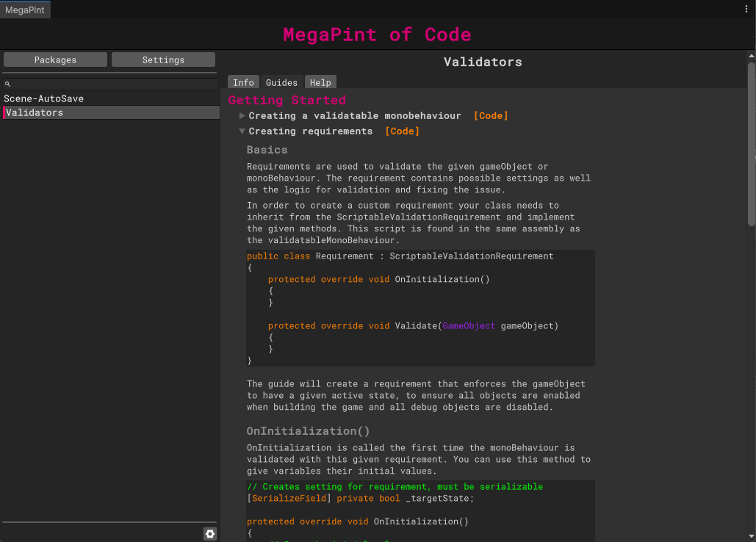Switch to the Info tab
Image resolution: width=756 pixels, height=542 pixels.
pos(243,82)
